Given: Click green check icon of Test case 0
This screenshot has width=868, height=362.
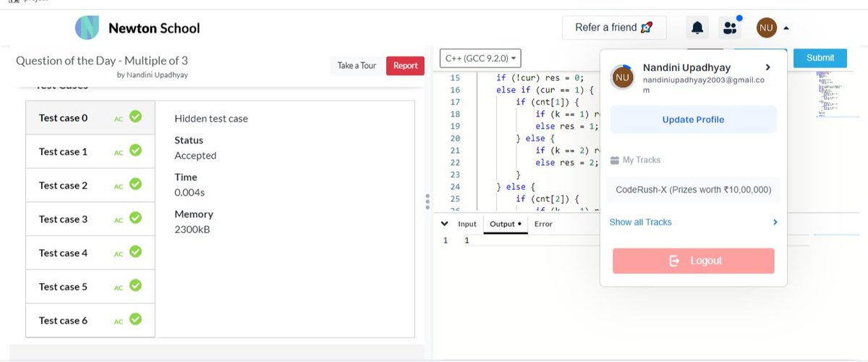Looking at the screenshot, I should [135, 117].
